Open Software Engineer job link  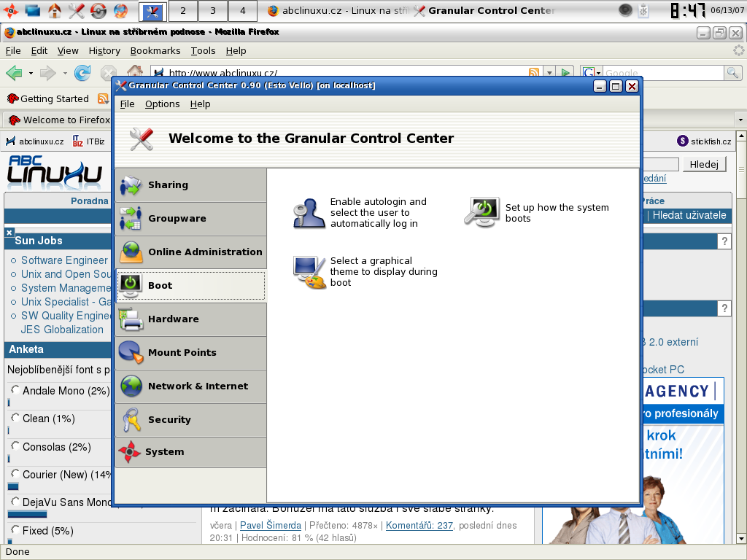(64, 260)
